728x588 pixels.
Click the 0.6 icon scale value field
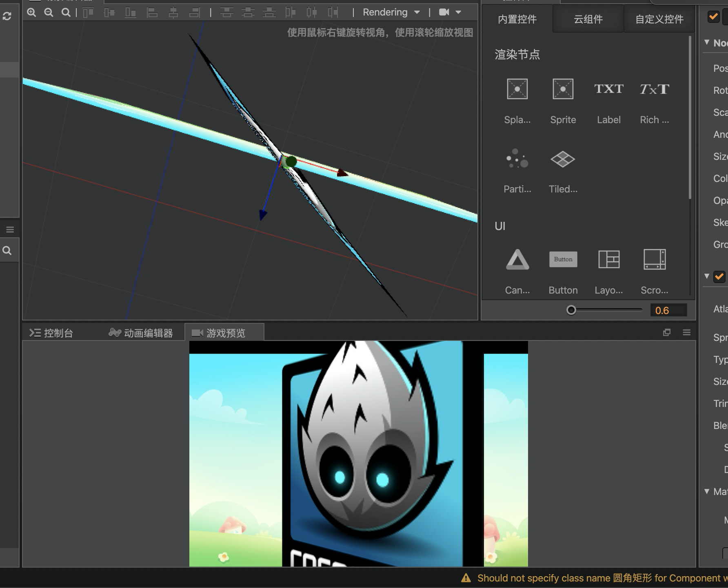point(668,310)
